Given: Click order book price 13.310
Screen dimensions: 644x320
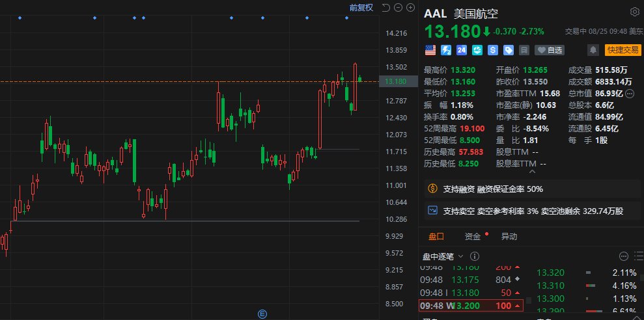Looking at the screenshot, I should tap(551, 286).
